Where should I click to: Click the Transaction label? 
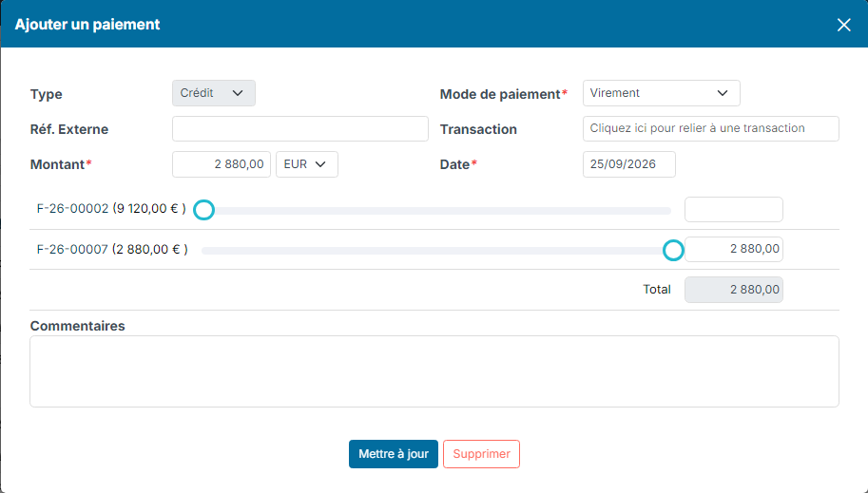point(478,129)
